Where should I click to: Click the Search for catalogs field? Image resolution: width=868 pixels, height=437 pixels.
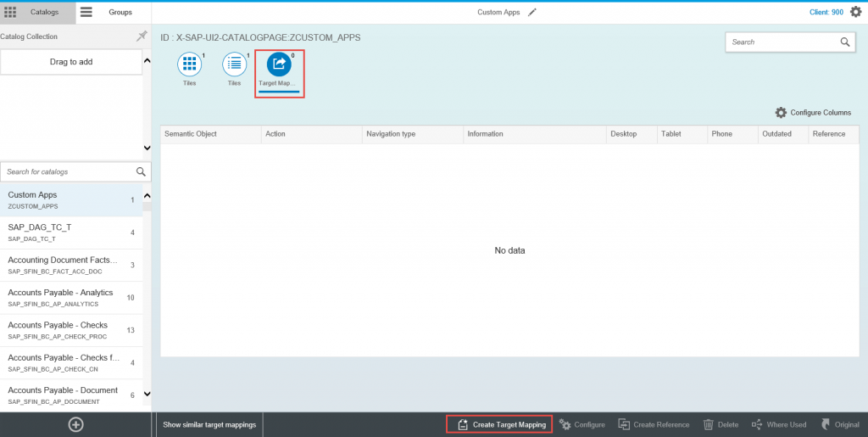(x=75, y=171)
